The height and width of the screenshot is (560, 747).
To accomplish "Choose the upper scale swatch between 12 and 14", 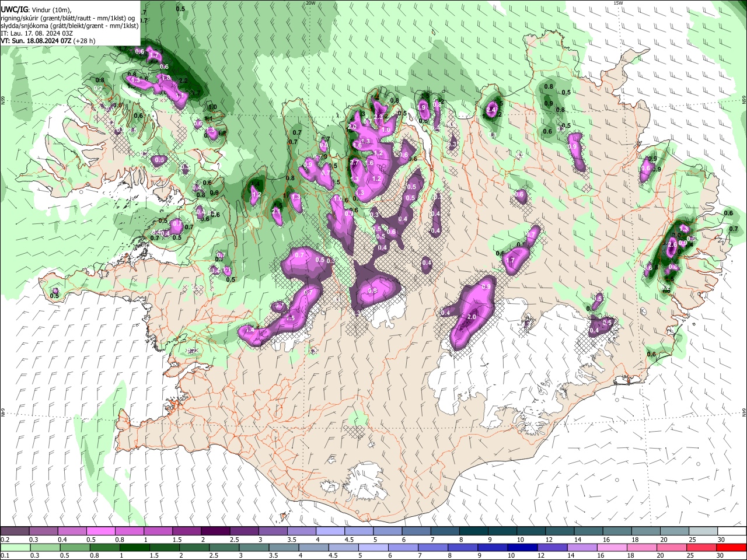I will (560, 531).
